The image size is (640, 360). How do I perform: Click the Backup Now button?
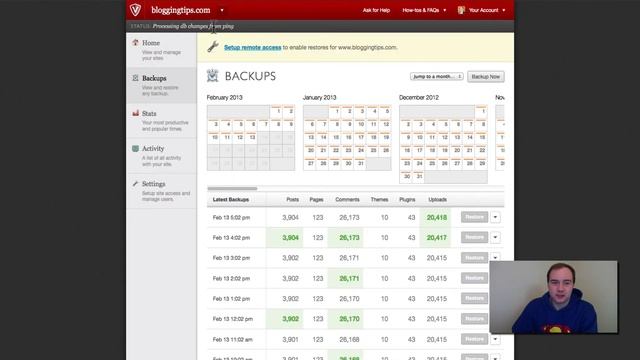486,76
